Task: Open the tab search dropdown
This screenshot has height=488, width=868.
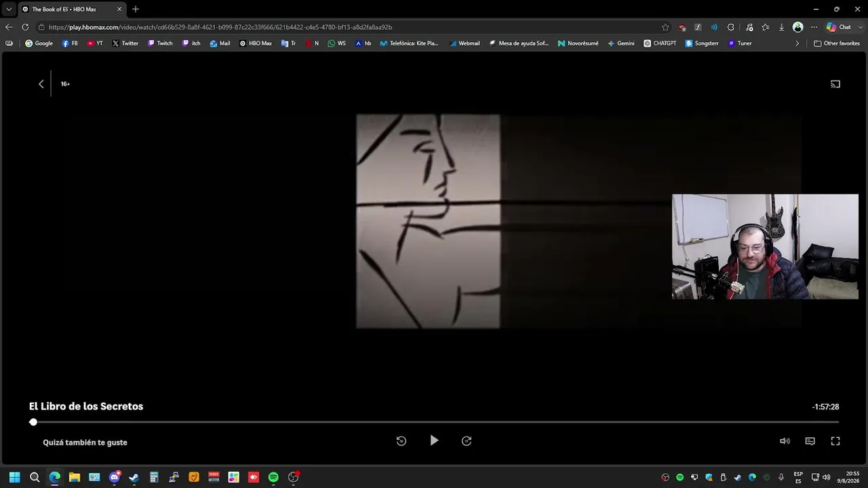Action: [x=9, y=9]
